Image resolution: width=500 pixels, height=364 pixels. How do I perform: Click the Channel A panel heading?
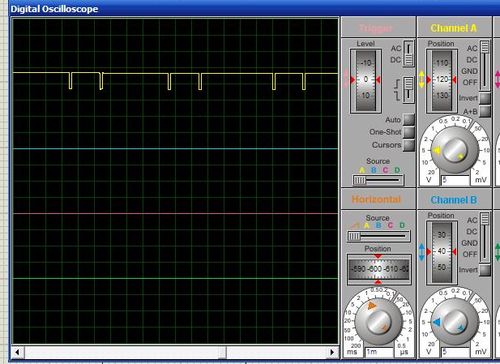454,28
